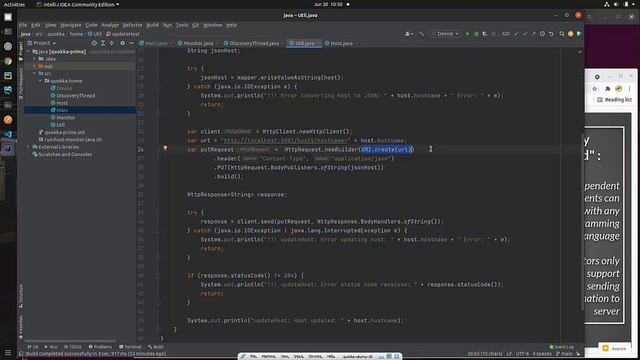Open the Activities overview
The height and width of the screenshot is (360, 640).
point(14,4)
